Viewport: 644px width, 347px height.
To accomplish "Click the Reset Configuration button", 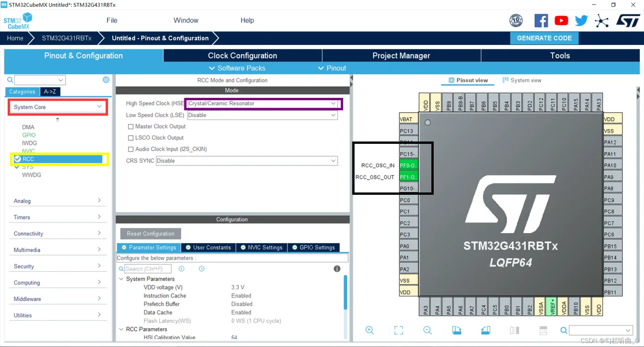I will click(150, 233).
